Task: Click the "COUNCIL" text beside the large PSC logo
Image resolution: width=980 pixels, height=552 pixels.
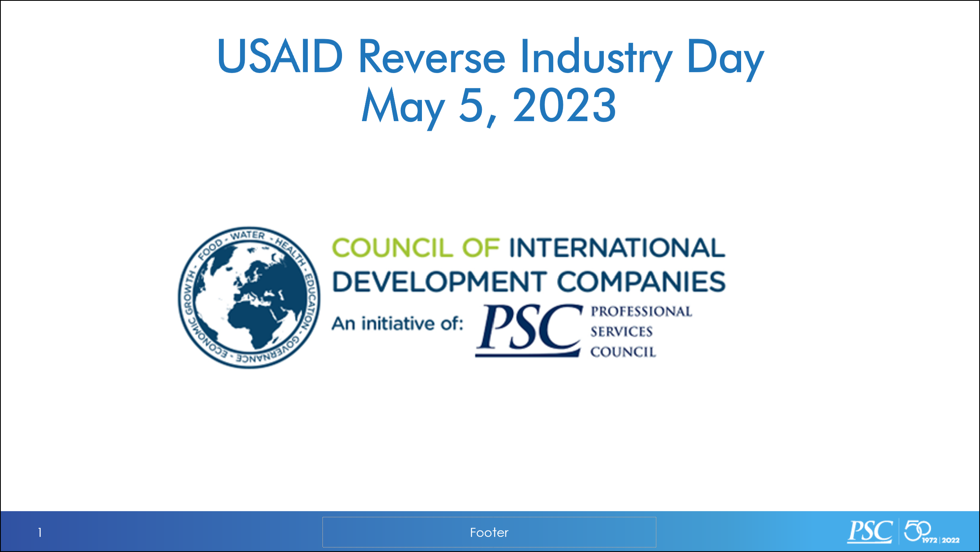Action: 623,352
